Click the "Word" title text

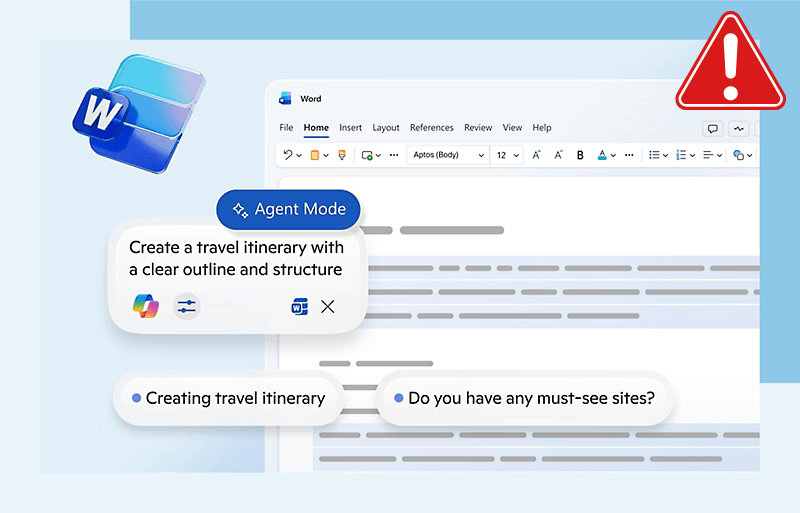pos(311,99)
